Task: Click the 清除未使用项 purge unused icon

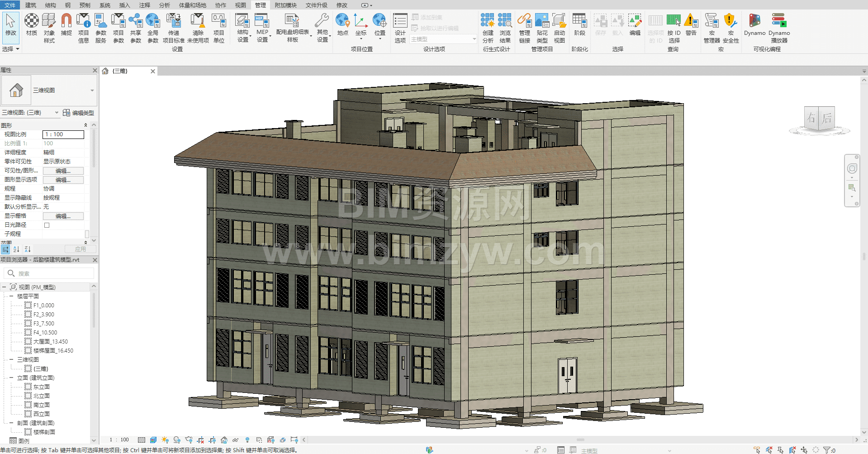Action: [198, 28]
